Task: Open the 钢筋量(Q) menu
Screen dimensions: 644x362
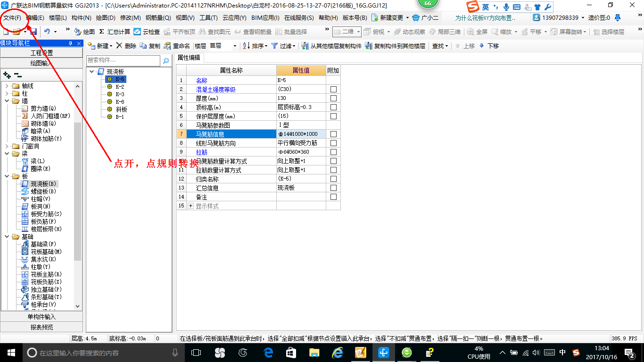Action: 158,17
